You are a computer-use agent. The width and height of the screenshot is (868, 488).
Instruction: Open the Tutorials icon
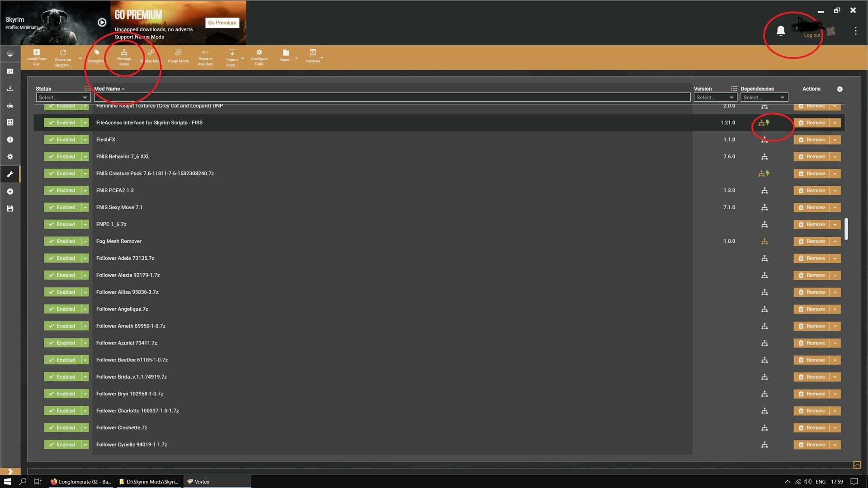312,56
